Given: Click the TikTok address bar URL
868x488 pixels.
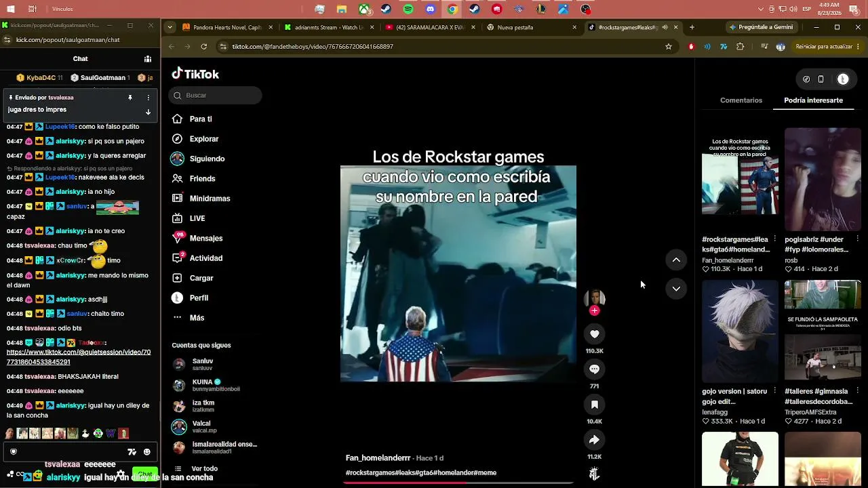Looking at the screenshot, I should (313, 47).
